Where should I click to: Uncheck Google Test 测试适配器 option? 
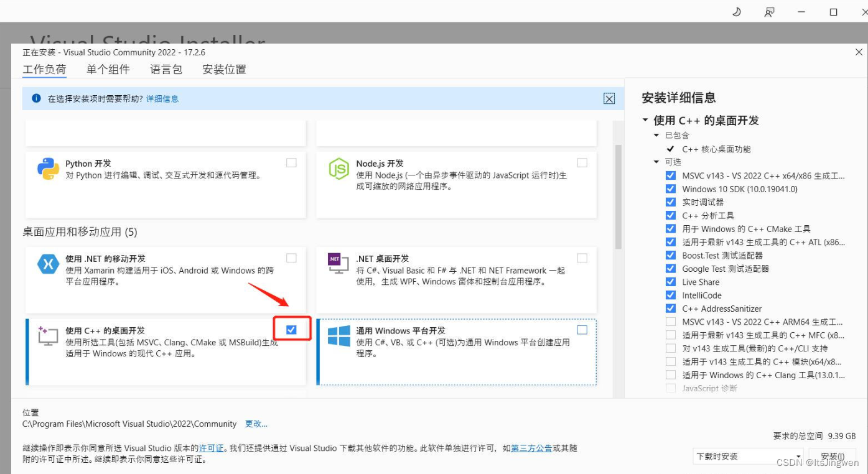click(x=670, y=268)
